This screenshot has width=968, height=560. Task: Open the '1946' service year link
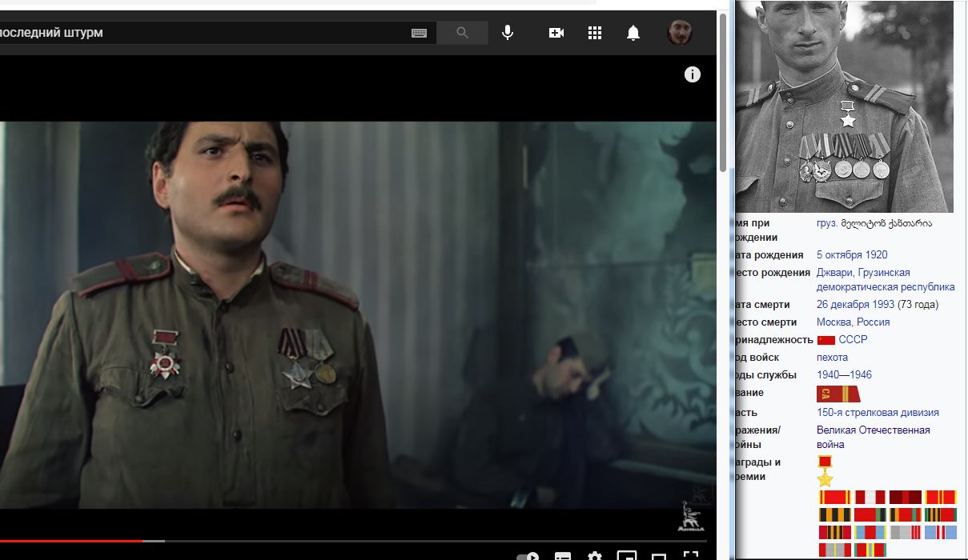click(x=860, y=375)
